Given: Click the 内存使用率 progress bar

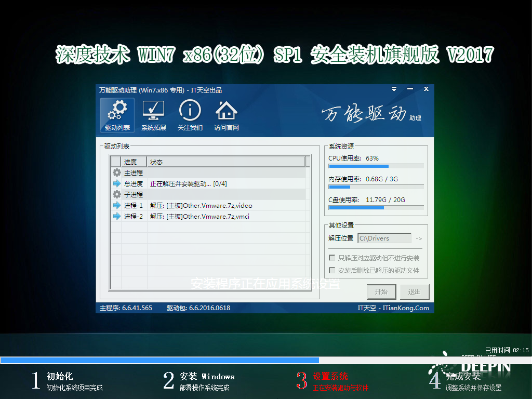Looking at the screenshot, I should pyautogui.click(x=376, y=187).
